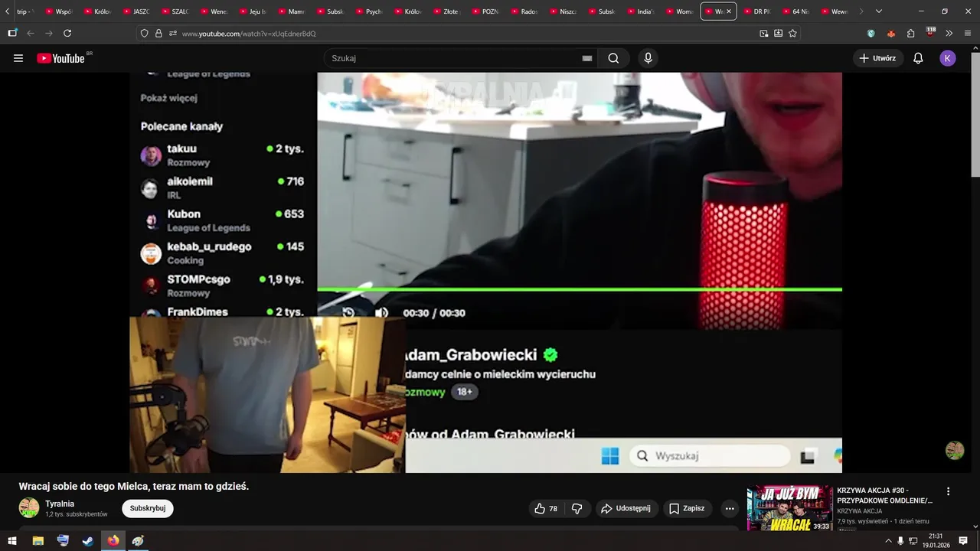Screen dimensions: 980x551
Task: Switch to the India's tab
Action: pyautogui.click(x=641, y=11)
